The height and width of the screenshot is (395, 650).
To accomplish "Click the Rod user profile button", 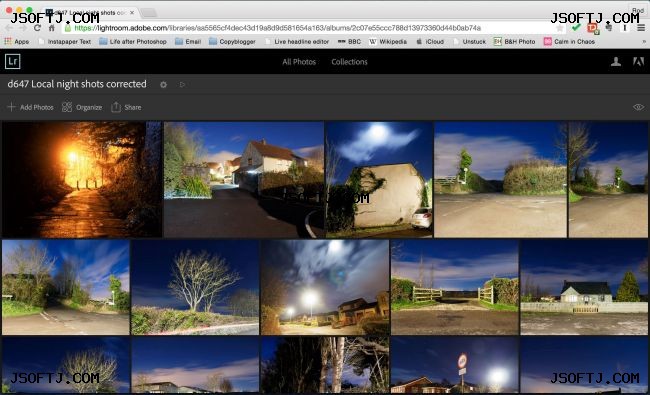I will click(x=637, y=10).
